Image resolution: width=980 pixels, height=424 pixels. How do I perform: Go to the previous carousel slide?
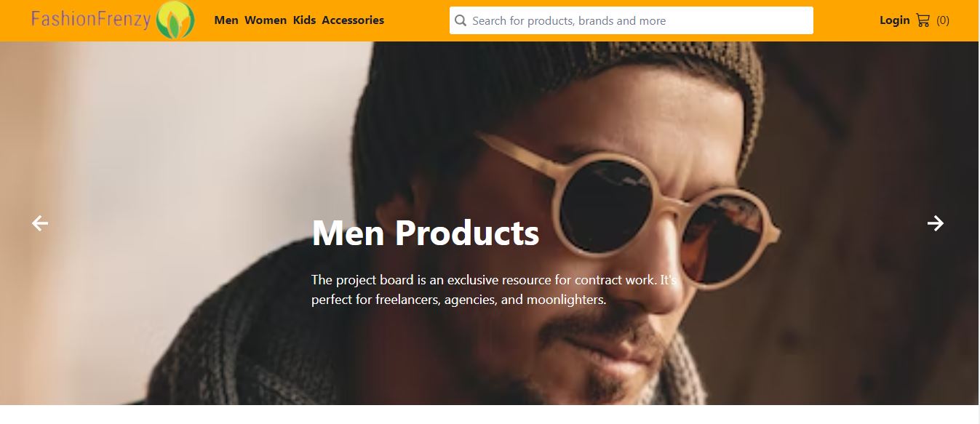pos(40,223)
